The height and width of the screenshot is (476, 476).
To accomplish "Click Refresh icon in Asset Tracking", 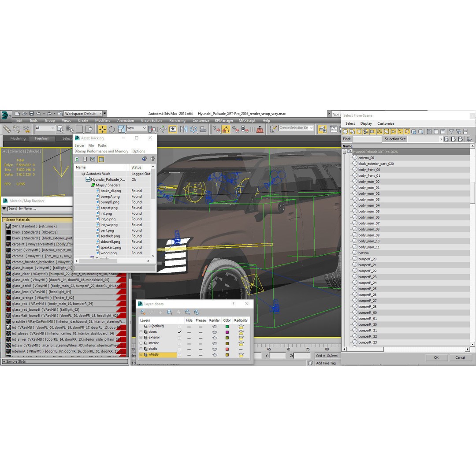I will tap(77, 159).
